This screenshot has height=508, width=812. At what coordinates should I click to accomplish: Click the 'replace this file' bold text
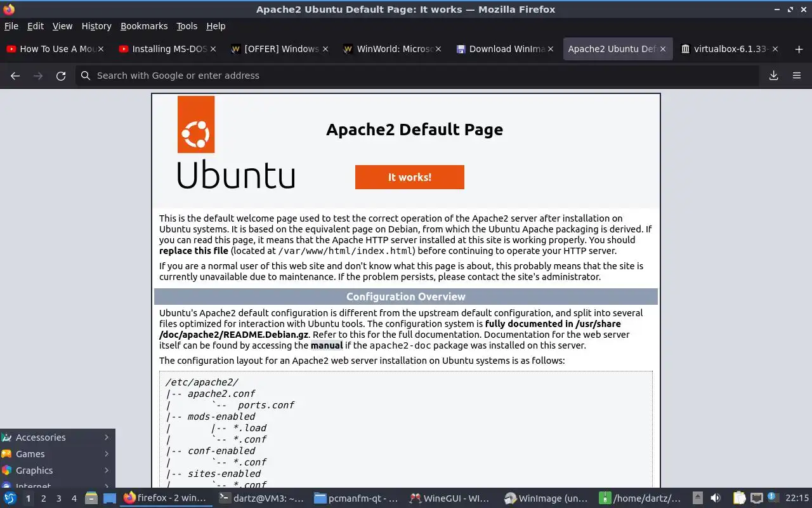click(193, 251)
